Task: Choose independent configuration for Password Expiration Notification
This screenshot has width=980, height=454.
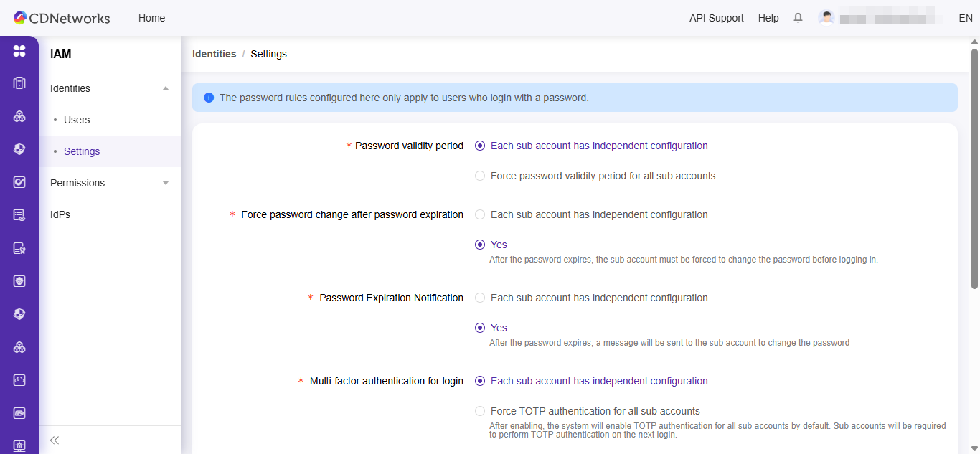Action: pyautogui.click(x=480, y=298)
